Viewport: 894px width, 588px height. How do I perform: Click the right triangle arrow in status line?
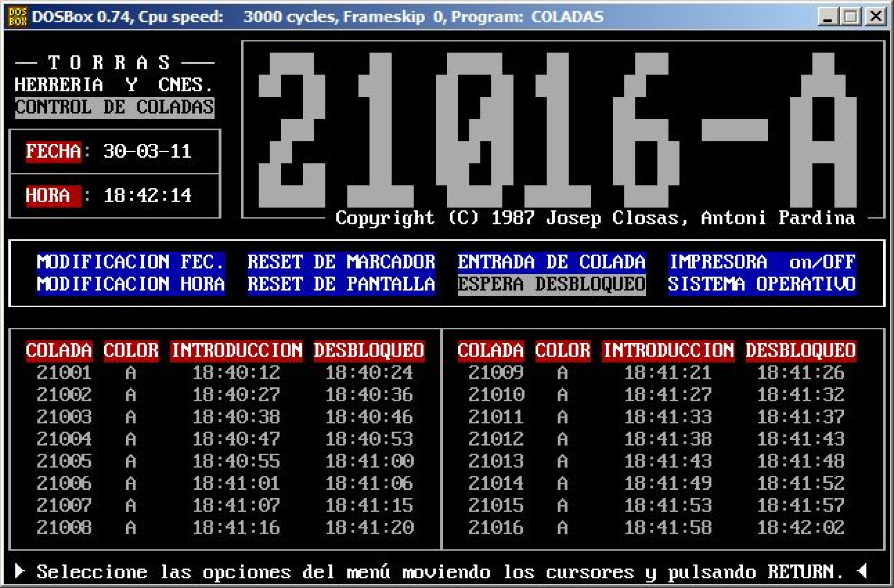coord(862,571)
